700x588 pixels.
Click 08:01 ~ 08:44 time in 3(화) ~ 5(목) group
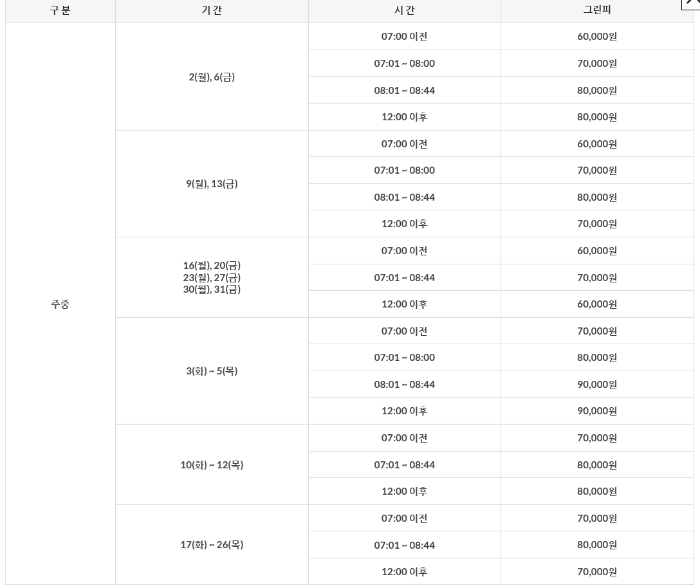pos(404,384)
